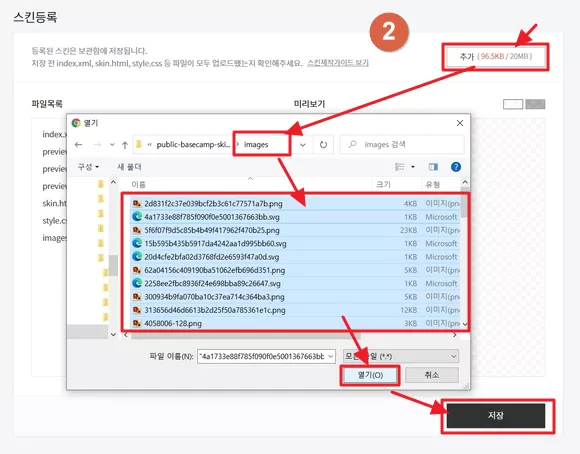The height and width of the screenshot is (454, 580).
Task: Select the public-basecamp-ski... breadcrumb
Action: [193, 145]
